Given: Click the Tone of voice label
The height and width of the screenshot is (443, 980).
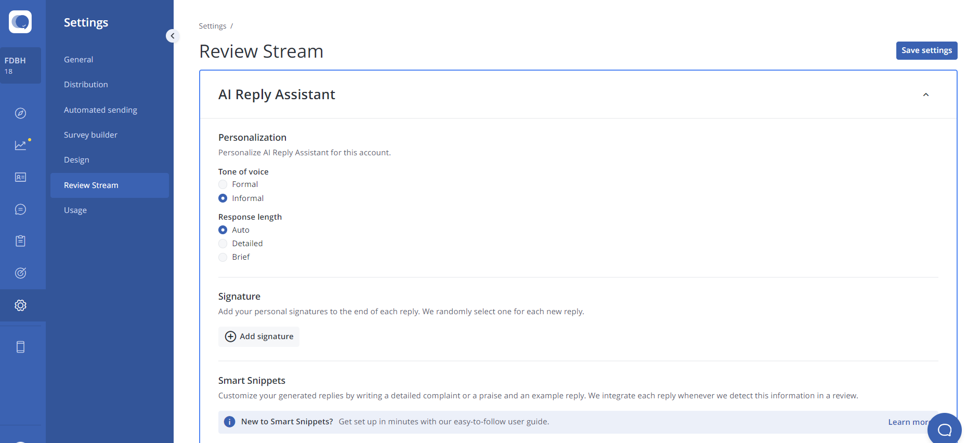Looking at the screenshot, I should [x=243, y=172].
